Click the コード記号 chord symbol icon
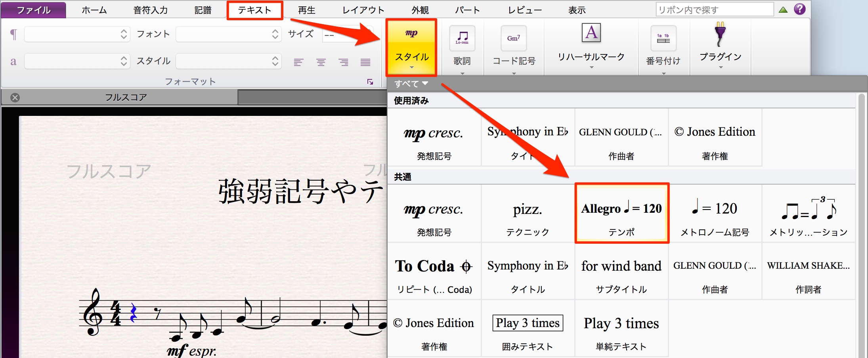 coord(514,38)
